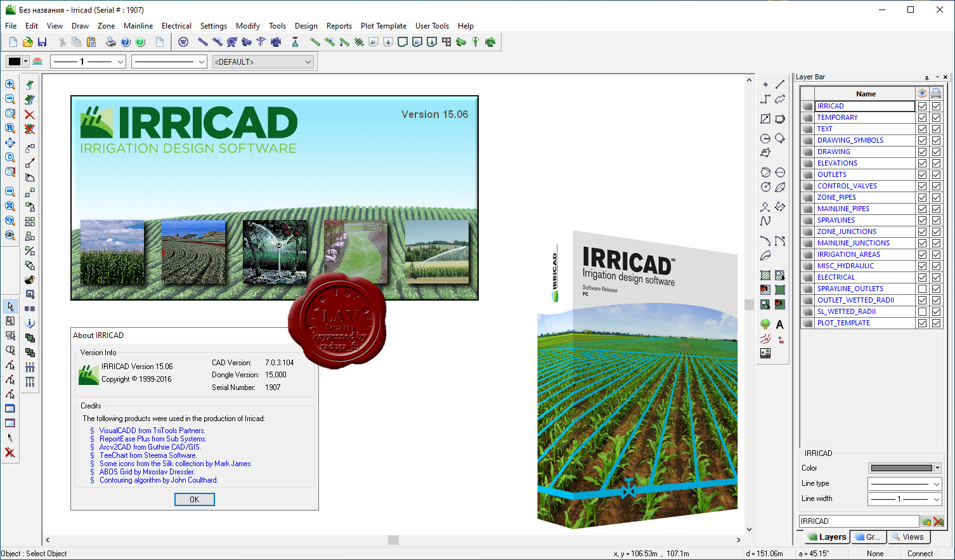Open ReportEase Plus from Sub Systems link
Viewport: 955px width, 560px height.
(x=153, y=439)
